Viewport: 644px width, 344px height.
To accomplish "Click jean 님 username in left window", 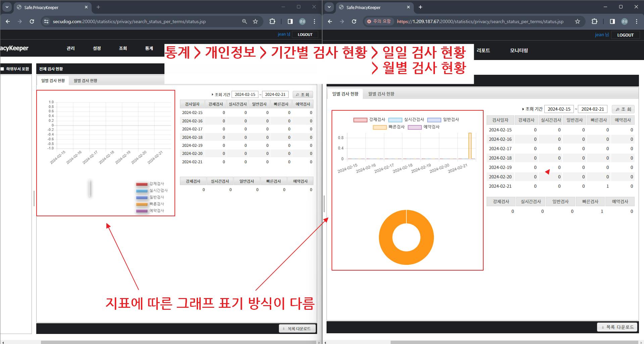I will point(284,34).
